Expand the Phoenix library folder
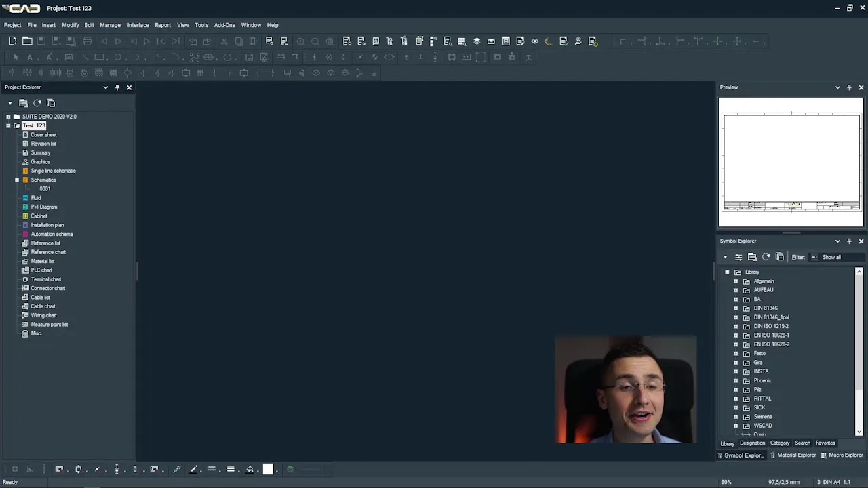The image size is (868, 488). (x=736, y=380)
